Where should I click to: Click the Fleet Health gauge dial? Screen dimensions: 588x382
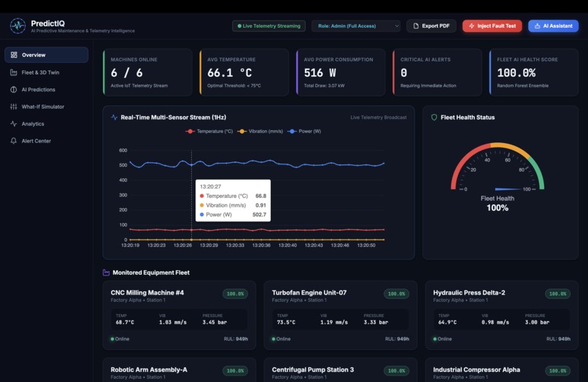click(498, 166)
